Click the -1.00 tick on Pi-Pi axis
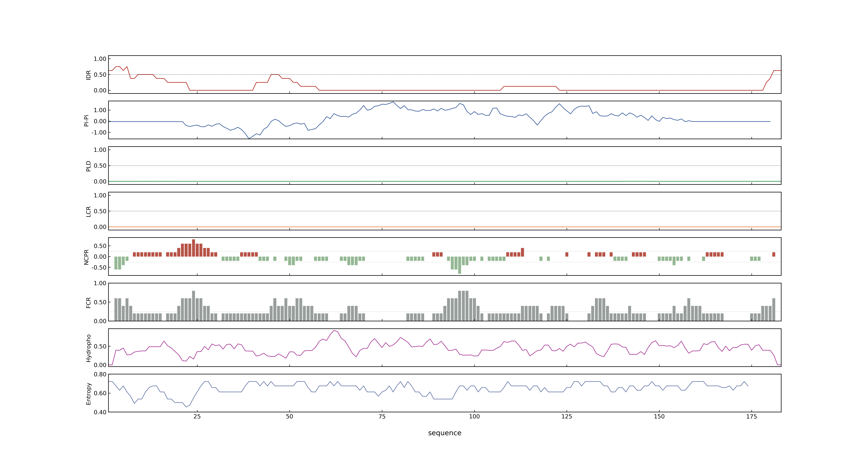This screenshot has width=868, height=463. (99, 132)
